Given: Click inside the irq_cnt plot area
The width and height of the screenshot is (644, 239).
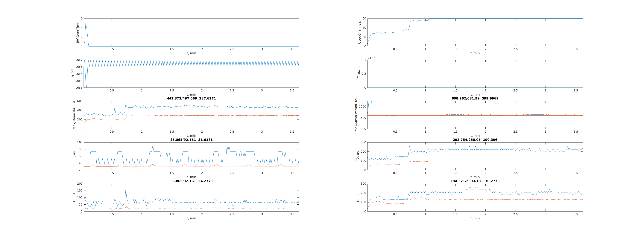Looking at the screenshot, I should [192, 74].
